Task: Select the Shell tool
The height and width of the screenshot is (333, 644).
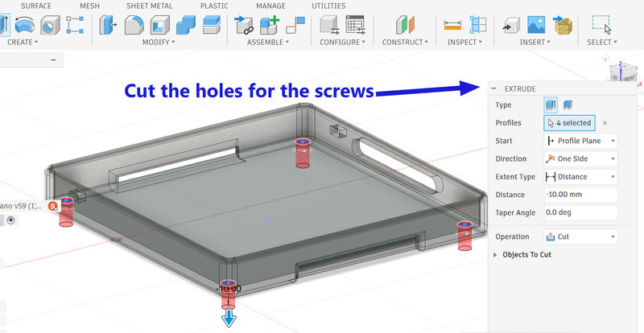Action: pos(159,25)
